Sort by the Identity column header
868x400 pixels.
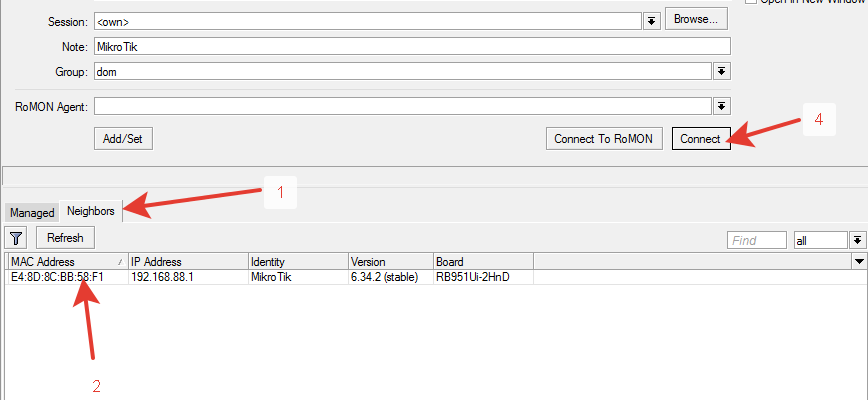[298, 262]
